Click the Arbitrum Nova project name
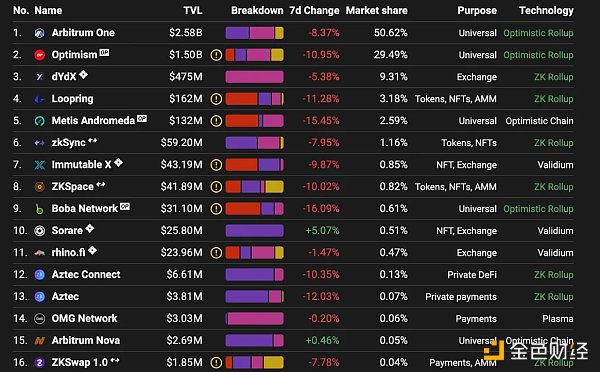This screenshot has height=372, width=600. coord(86,340)
